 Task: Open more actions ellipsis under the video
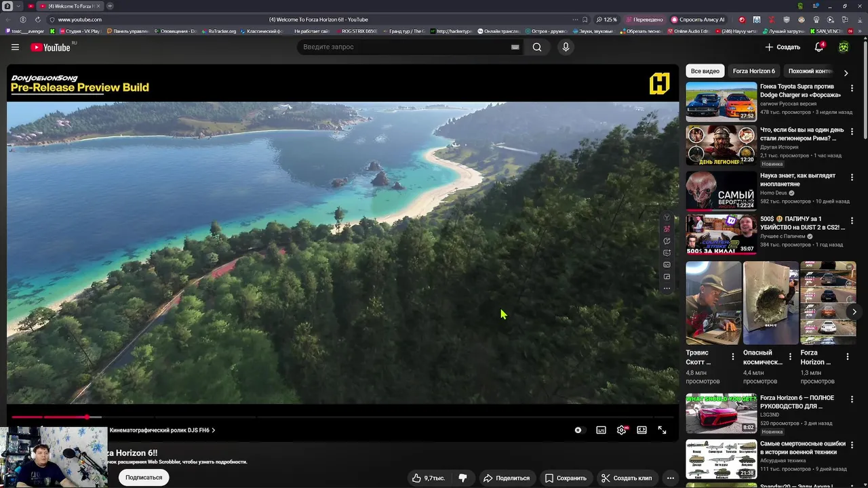(x=670, y=478)
